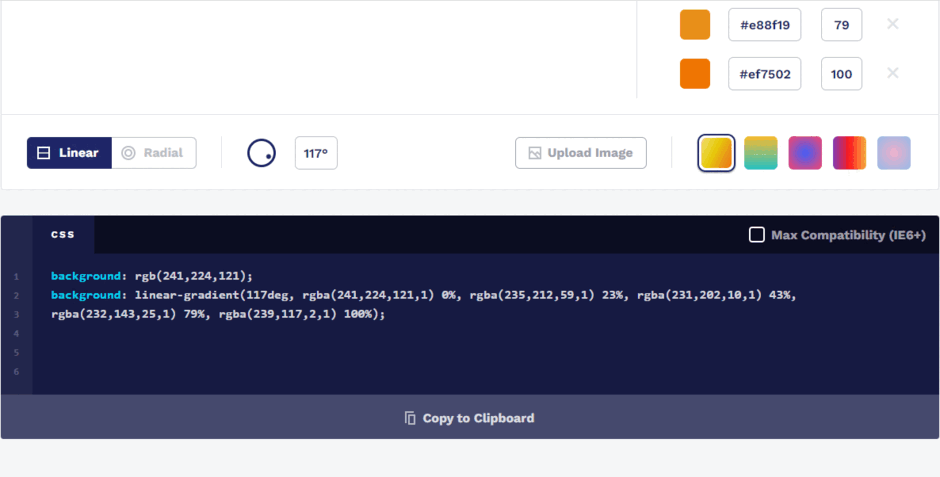Pick the purple-red-yellow striped preset
The width and height of the screenshot is (940, 477).
[850, 153]
